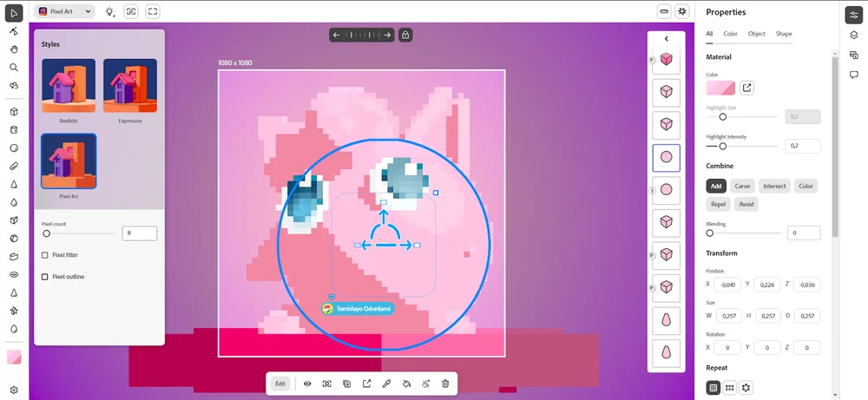Choose the radial repeat icon under Repeat

(746, 388)
